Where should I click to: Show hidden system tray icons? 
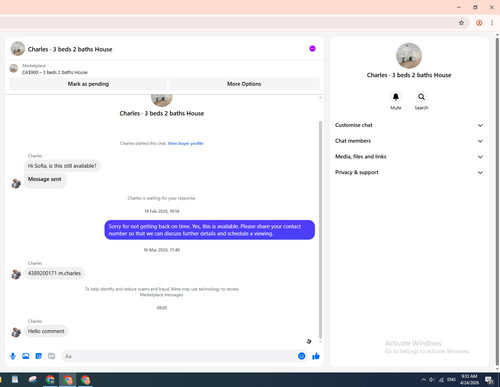click(x=423, y=380)
